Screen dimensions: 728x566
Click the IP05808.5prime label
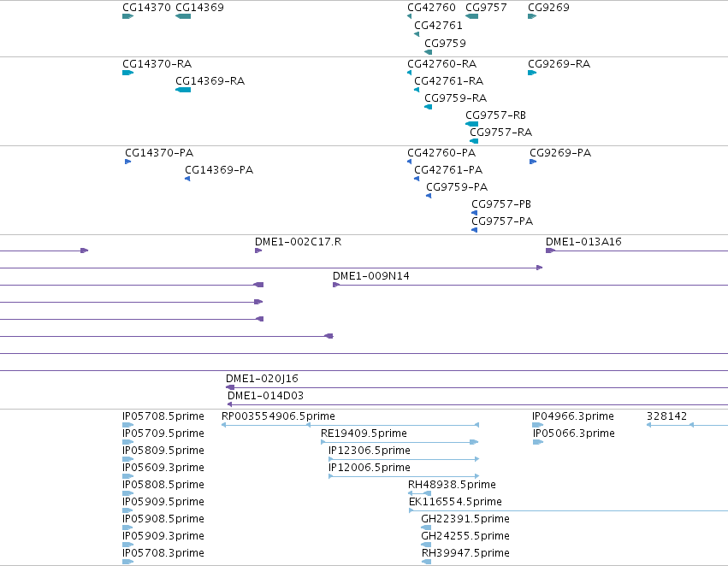coord(163,485)
